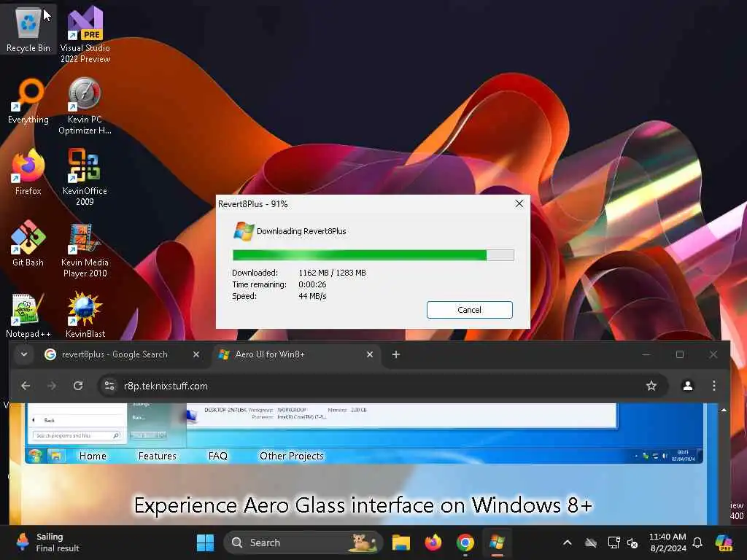Show hidden system tray icons
This screenshot has height=560, width=747.
pos(568,542)
